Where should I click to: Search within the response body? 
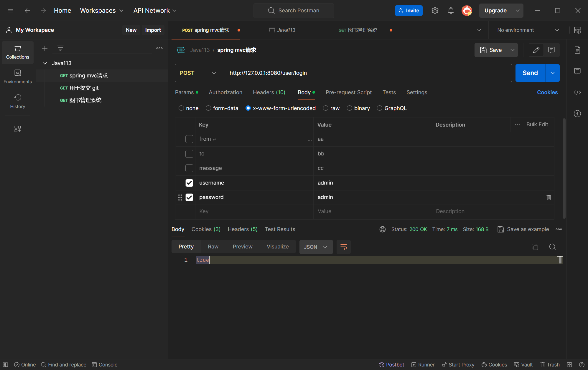pyautogui.click(x=552, y=247)
